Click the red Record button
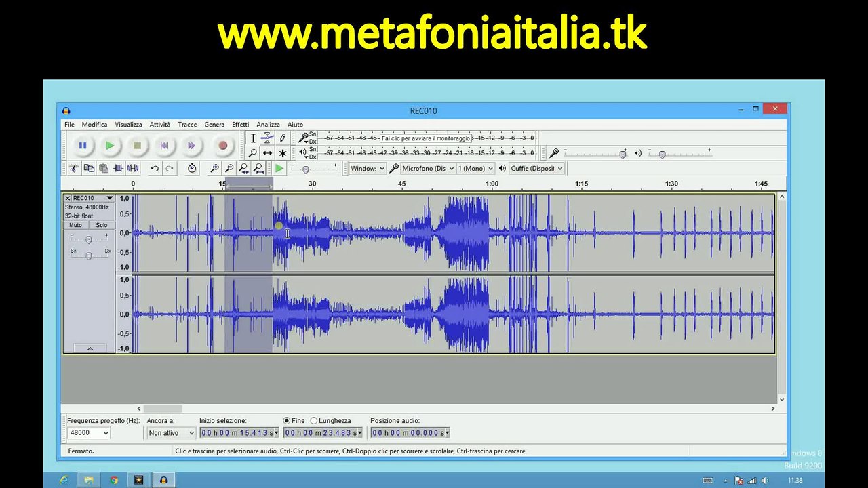868x488 pixels. click(222, 145)
